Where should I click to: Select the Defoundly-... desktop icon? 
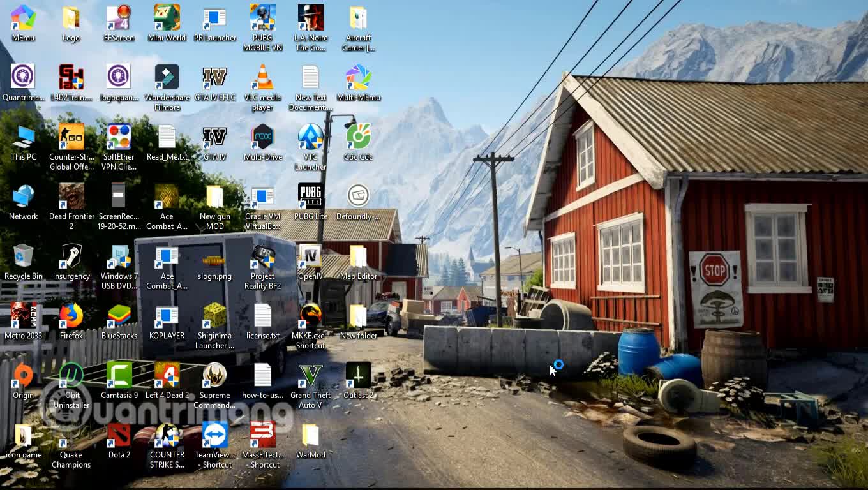tap(359, 202)
